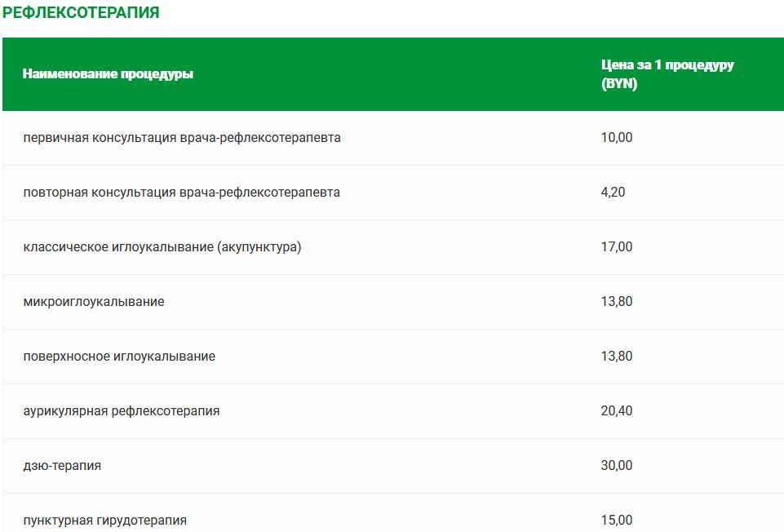Image resolution: width=784 pixels, height=532 pixels.
Task: Click the 'дзю-терапия' procedure name
Action: (62, 466)
